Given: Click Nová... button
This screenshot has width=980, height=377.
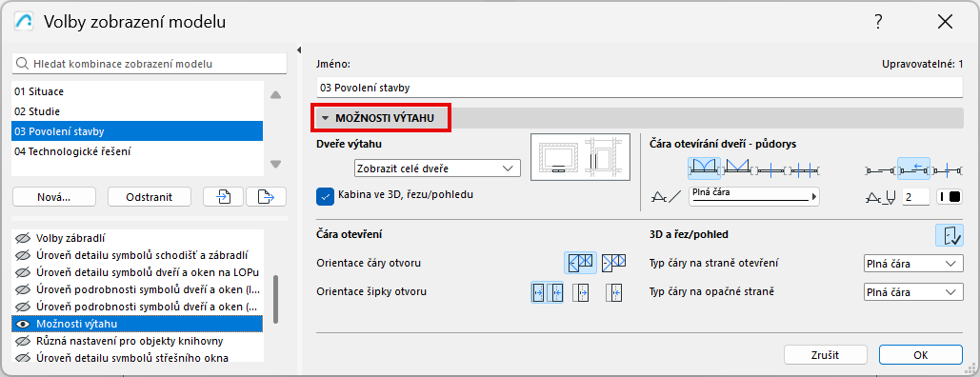Looking at the screenshot, I should tap(53, 196).
